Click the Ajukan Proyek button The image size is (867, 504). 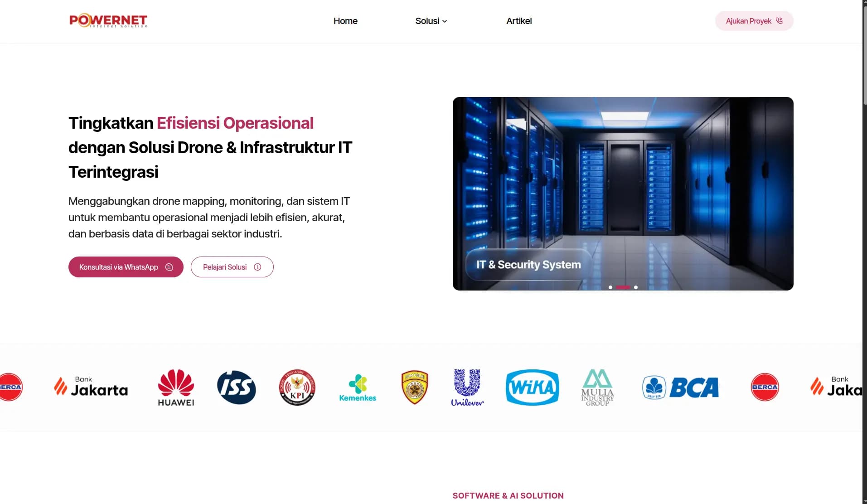(754, 21)
